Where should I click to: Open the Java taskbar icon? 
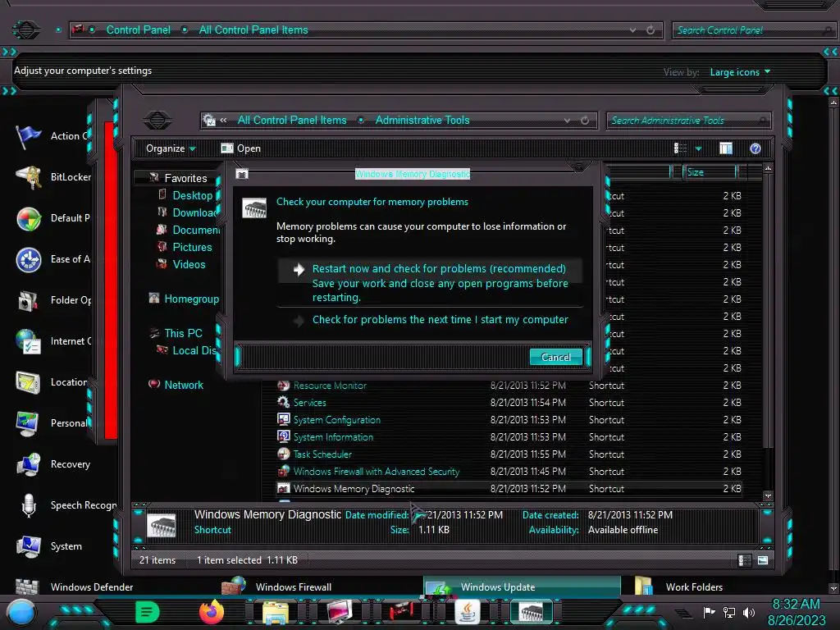coord(467,612)
